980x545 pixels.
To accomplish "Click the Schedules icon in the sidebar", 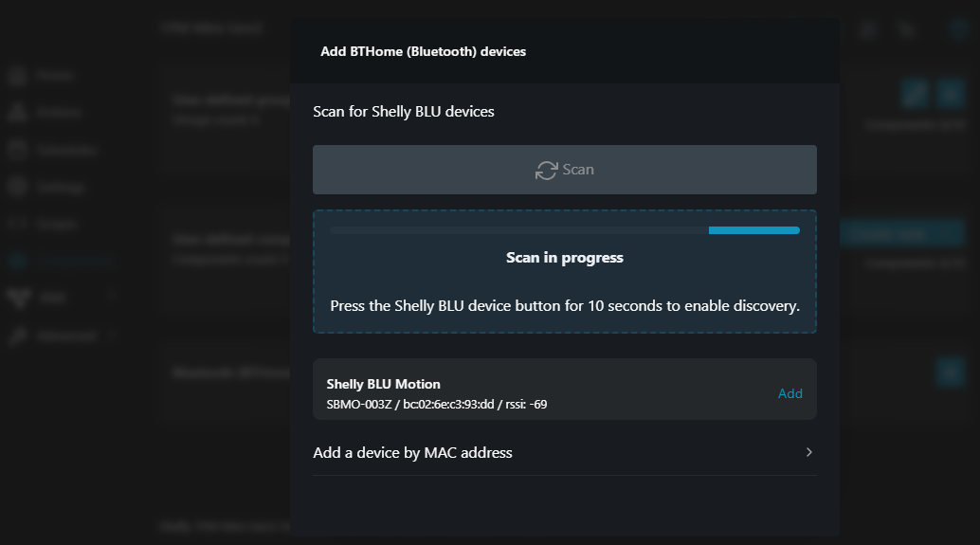I will point(17,150).
